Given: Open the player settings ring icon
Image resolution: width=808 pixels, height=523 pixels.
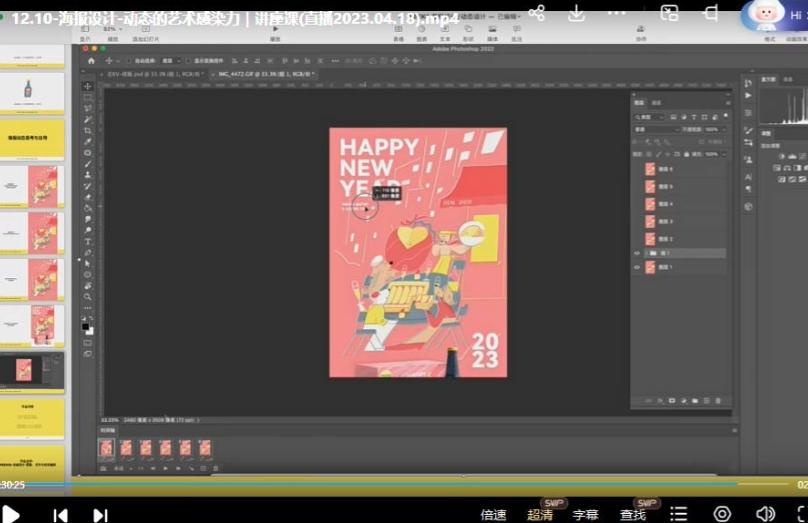Looking at the screenshot, I should pyautogui.click(x=722, y=514).
